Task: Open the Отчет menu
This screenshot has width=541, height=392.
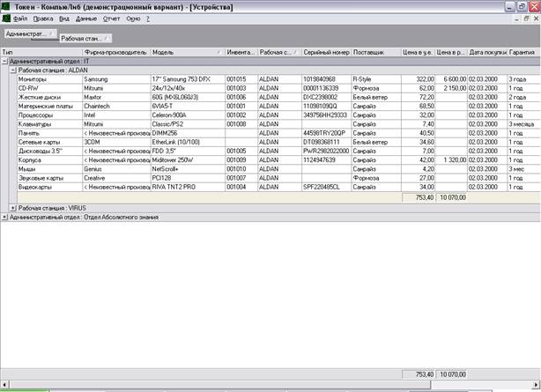Action: pos(113,18)
